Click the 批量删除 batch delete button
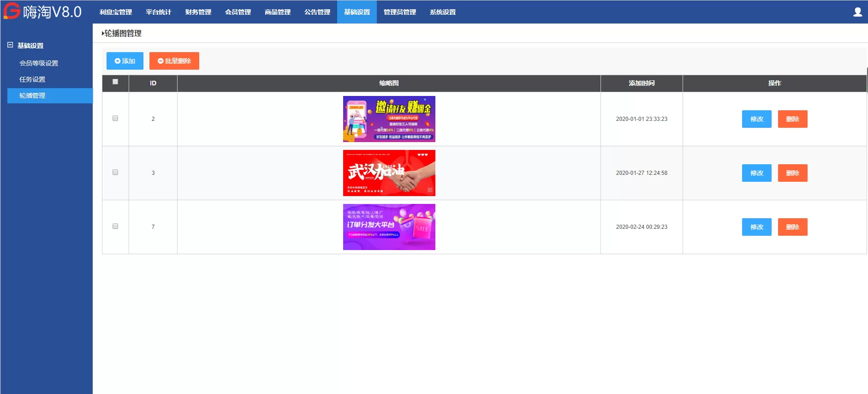The image size is (868, 394). click(x=174, y=61)
